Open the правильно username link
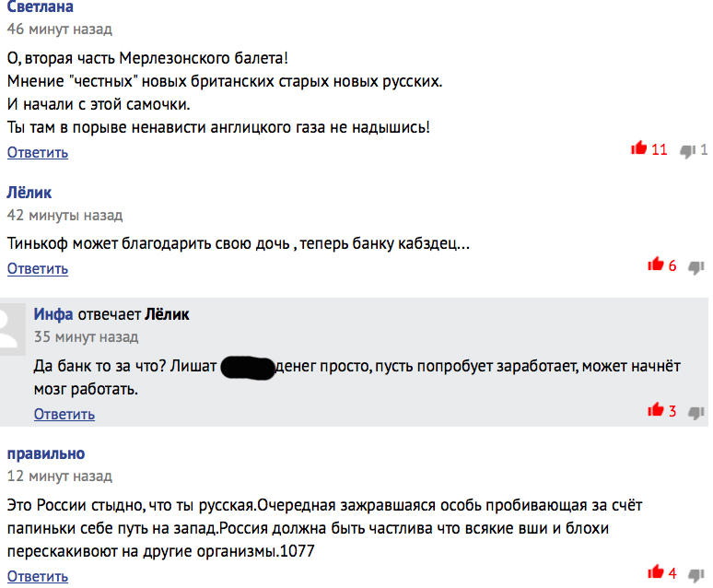The image size is (713, 588). pos(46,453)
